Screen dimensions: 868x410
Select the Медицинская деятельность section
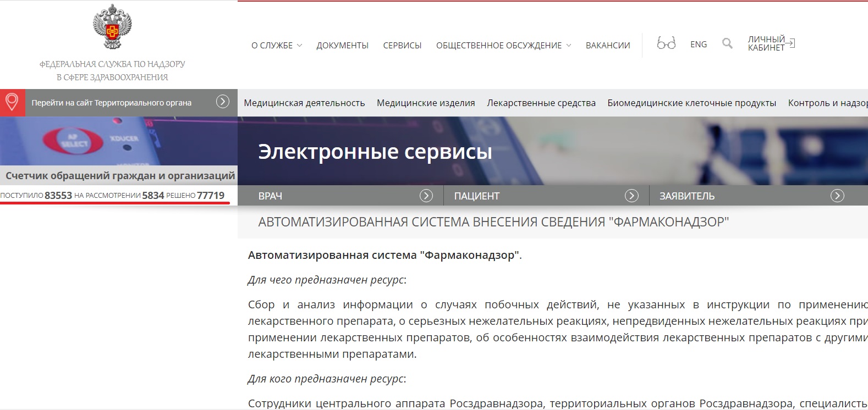coord(304,103)
